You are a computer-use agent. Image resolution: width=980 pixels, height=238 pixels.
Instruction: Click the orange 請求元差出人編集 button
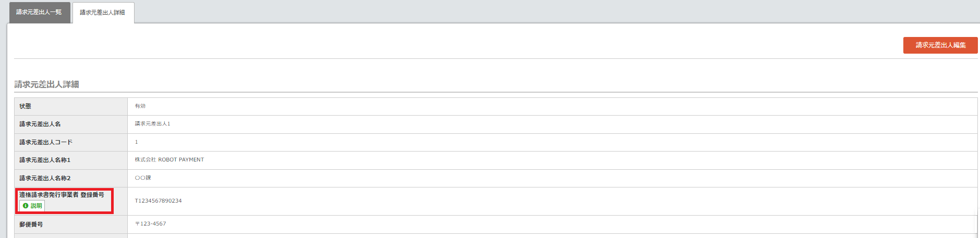tap(940, 45)
